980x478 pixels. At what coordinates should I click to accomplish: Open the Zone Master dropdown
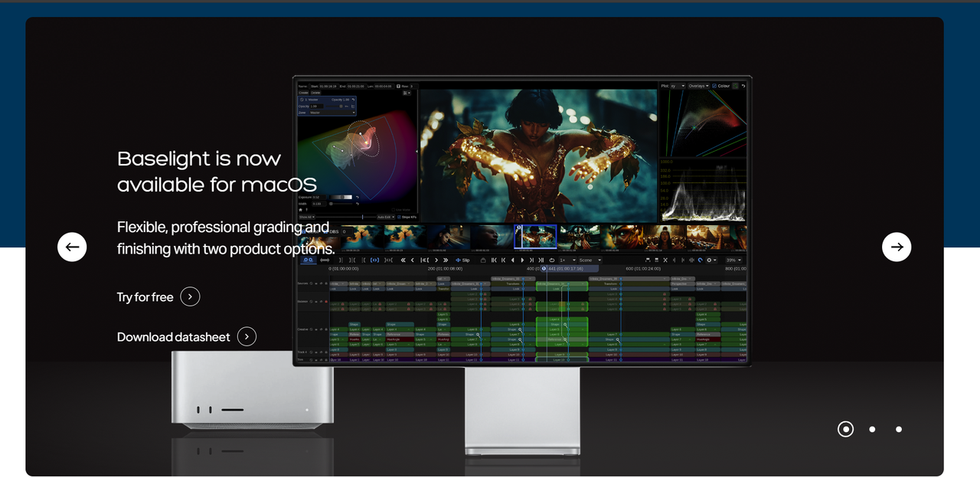(332, 113)
